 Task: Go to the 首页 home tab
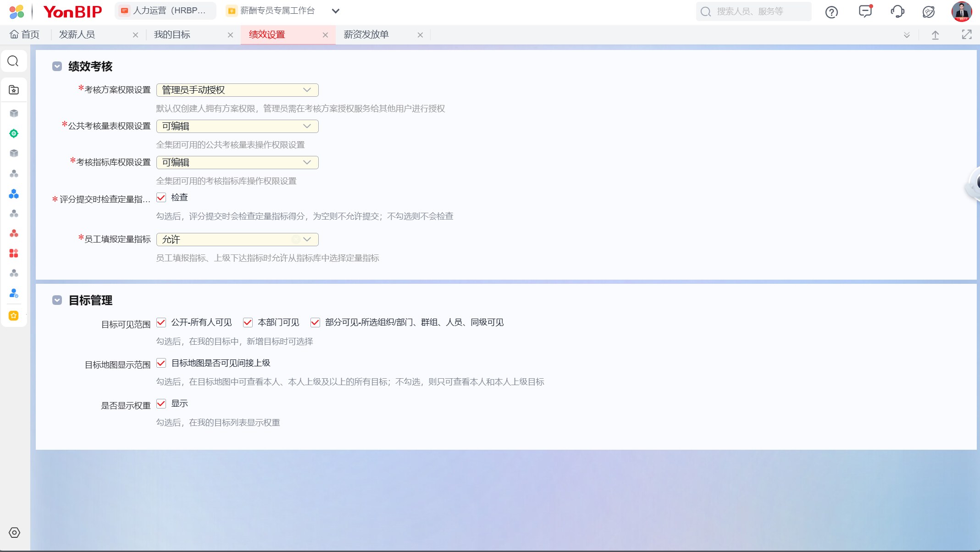point(24,35)
